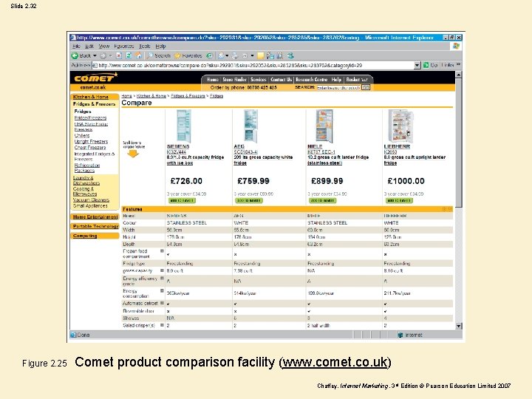Click the Mail toolbar icon
This screenshot has width=532, height=399.
[x=221, y=55]
